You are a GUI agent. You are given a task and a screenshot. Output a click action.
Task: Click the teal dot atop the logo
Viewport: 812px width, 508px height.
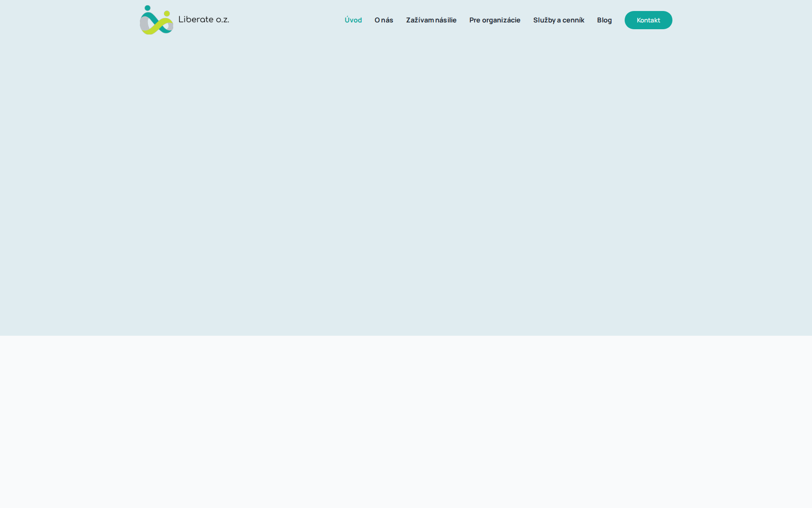click(x=147, y=8)
